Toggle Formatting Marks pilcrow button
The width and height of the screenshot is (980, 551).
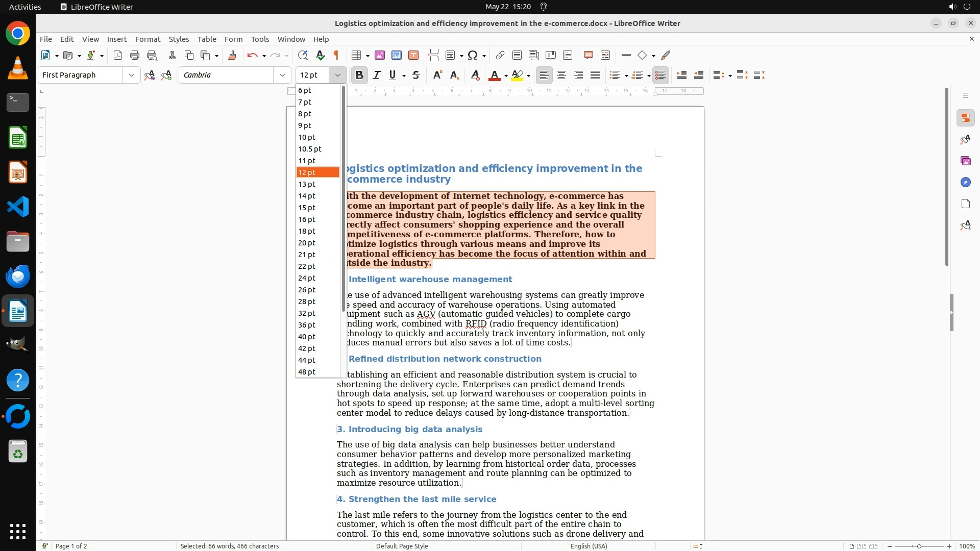(336, 55)
